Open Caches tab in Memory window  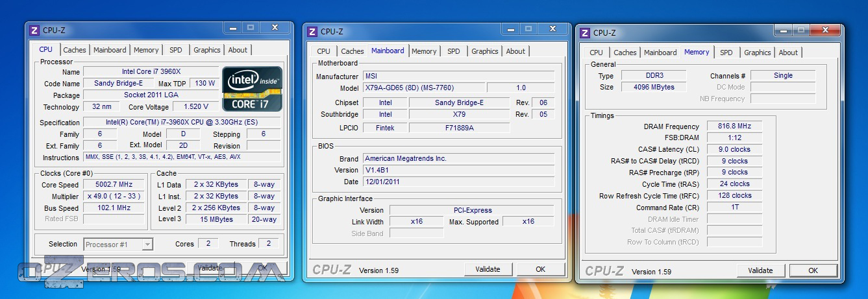(625, 53)
